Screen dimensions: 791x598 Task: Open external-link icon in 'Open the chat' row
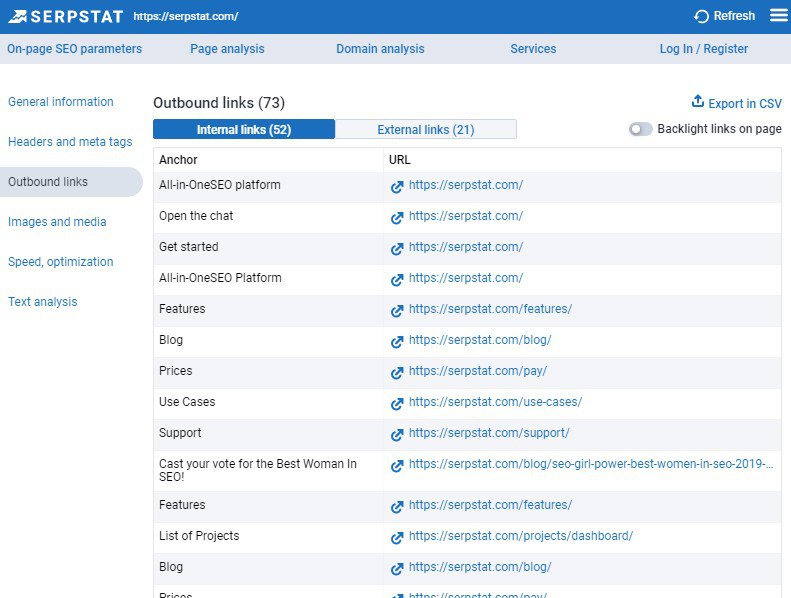click(x=397, y=218)
